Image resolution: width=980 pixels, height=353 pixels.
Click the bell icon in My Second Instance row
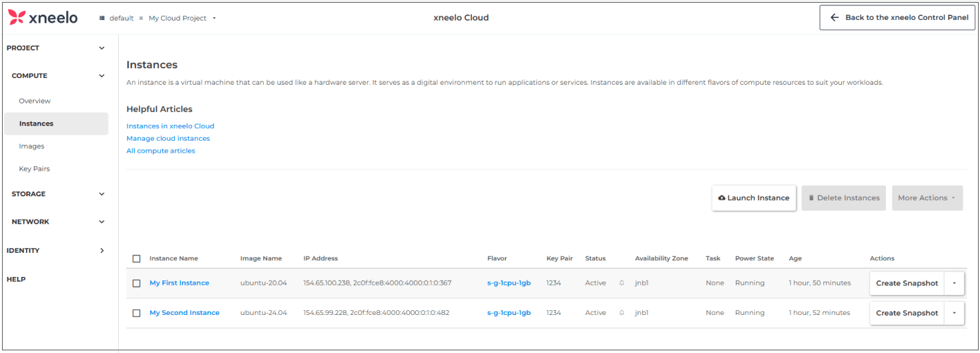[x=622, y=313]
